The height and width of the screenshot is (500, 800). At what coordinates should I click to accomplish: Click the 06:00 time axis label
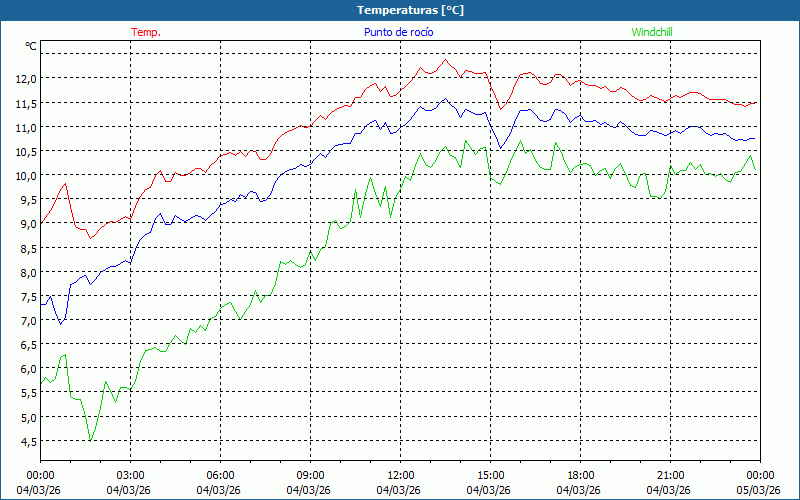click(220, 475)
